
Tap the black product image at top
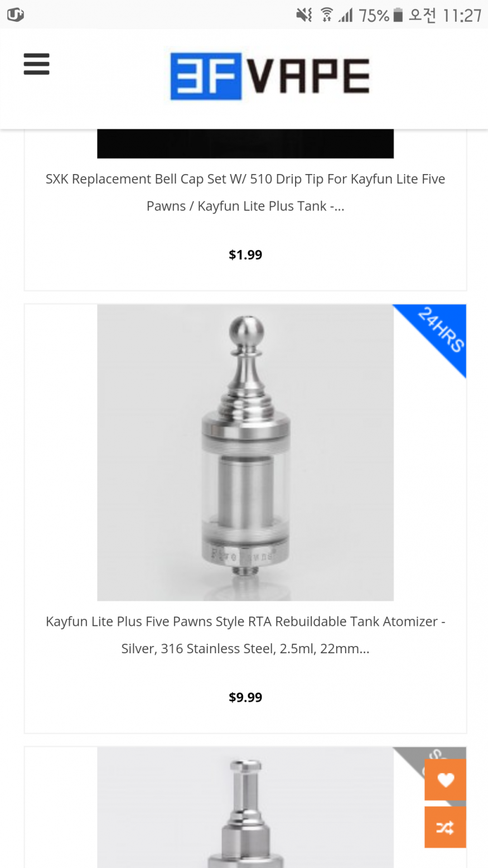click(x=245, y=144)
